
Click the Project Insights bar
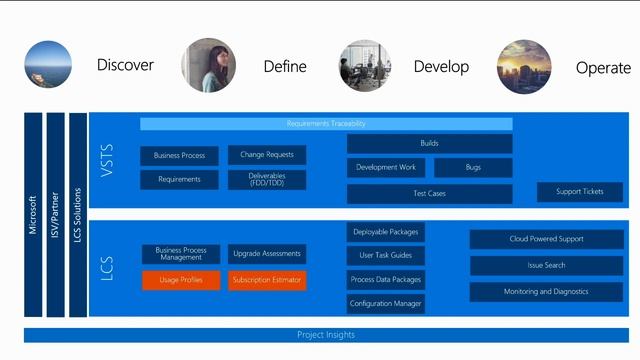click(326, 335)
